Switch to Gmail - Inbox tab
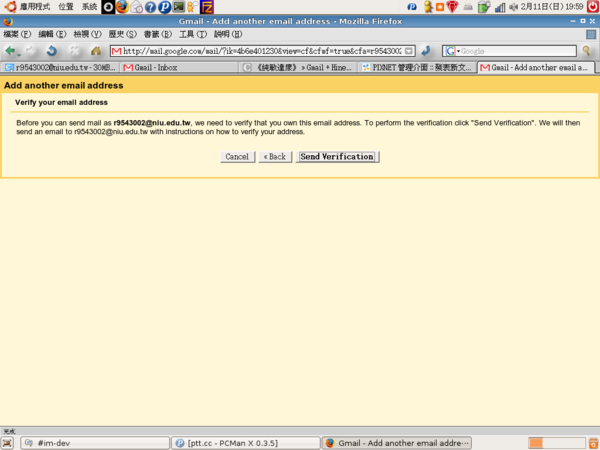Image resolution: width=600 pixels, height=450 pixels. coord(179,68)
